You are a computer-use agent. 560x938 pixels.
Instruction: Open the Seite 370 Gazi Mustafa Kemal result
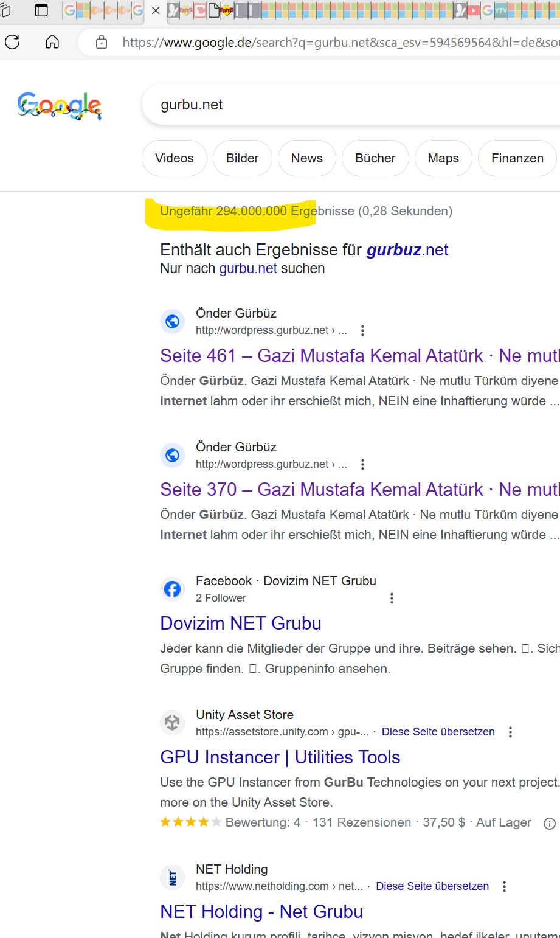(x=360, y=490)
